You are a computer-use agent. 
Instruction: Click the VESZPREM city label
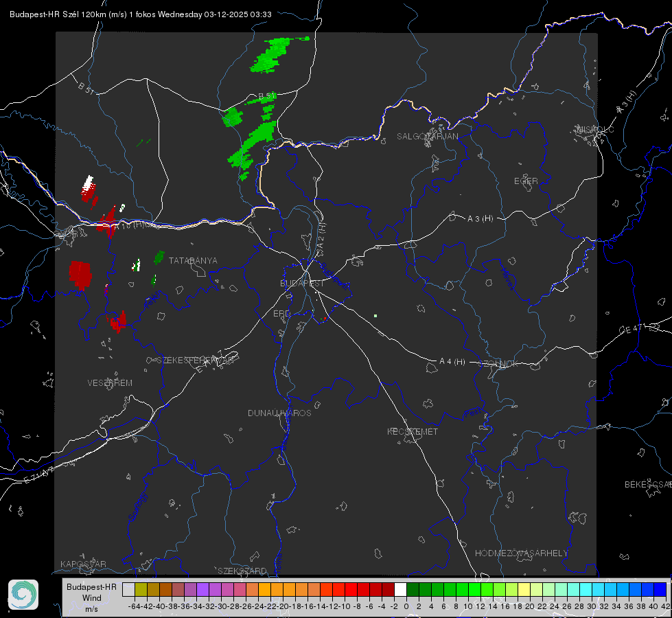click(x=110, y=383)
